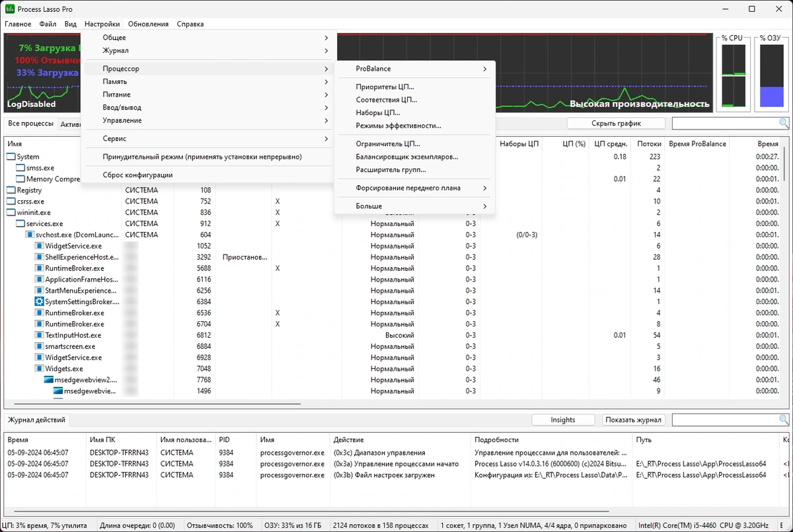Image resolution: width=793 pixels, height=532 pixels.
Task: Click the System process icon
Action: [x=11, y=157]
